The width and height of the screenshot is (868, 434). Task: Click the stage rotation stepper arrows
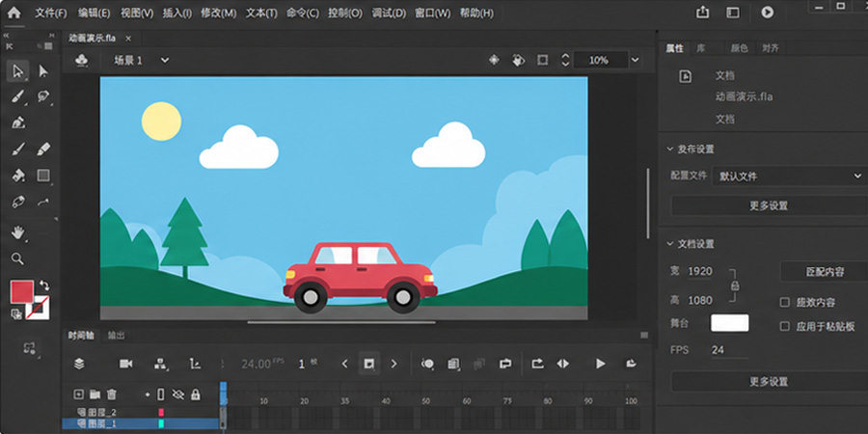pos(565,60)
